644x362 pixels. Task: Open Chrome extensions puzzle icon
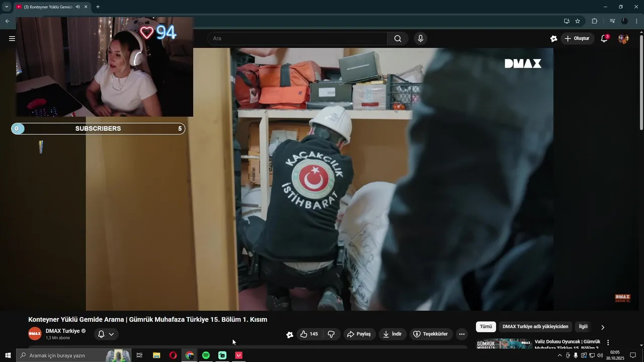pyautogui.click(x=594, y=21)
